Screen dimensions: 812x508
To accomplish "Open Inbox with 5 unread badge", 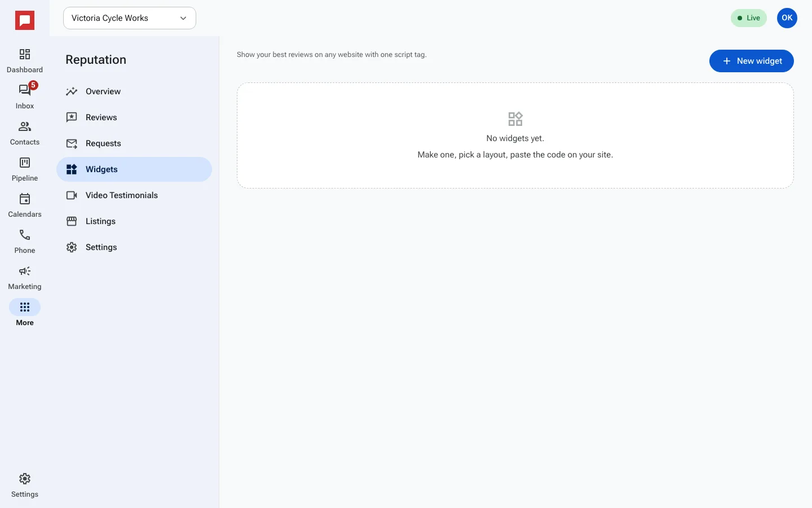I will coord(25,97).
